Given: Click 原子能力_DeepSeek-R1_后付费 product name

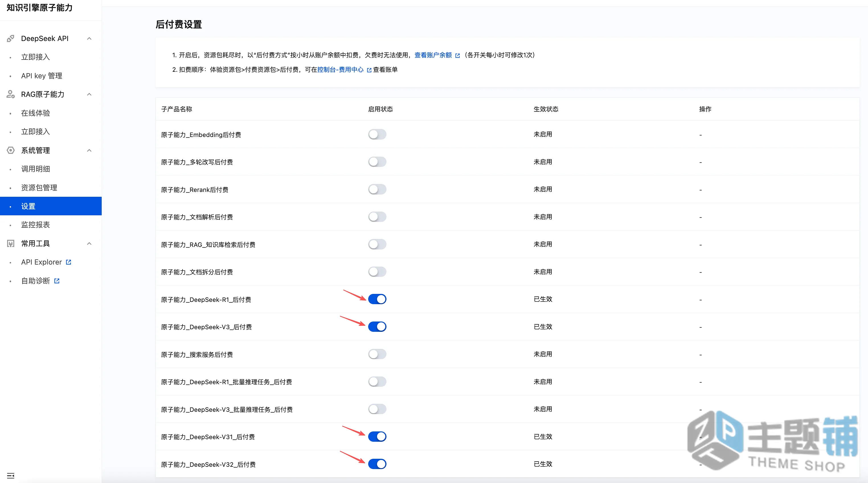Looking at the screenshot, I should (x=206, y=300).
